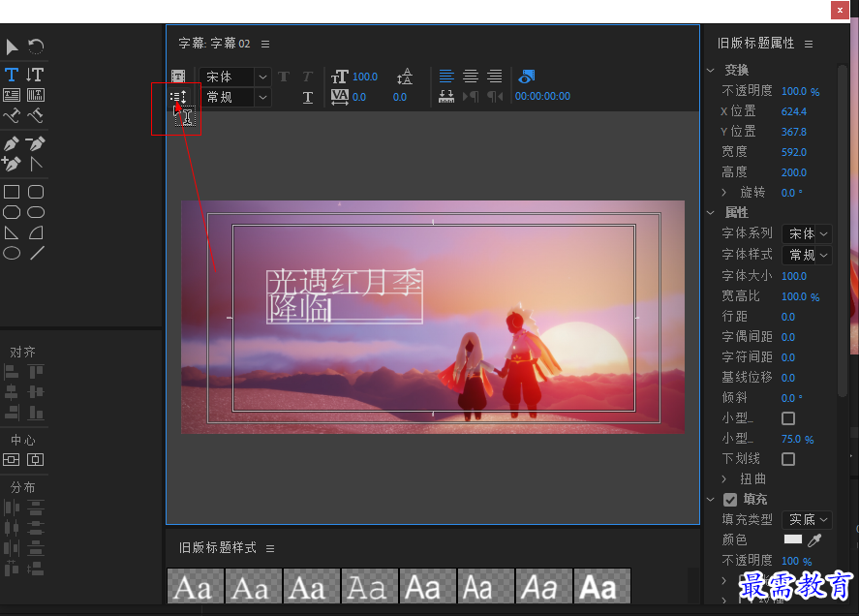Viewport: 859px width, 616px height.
Task: Center-align the text
Action: 470,76
